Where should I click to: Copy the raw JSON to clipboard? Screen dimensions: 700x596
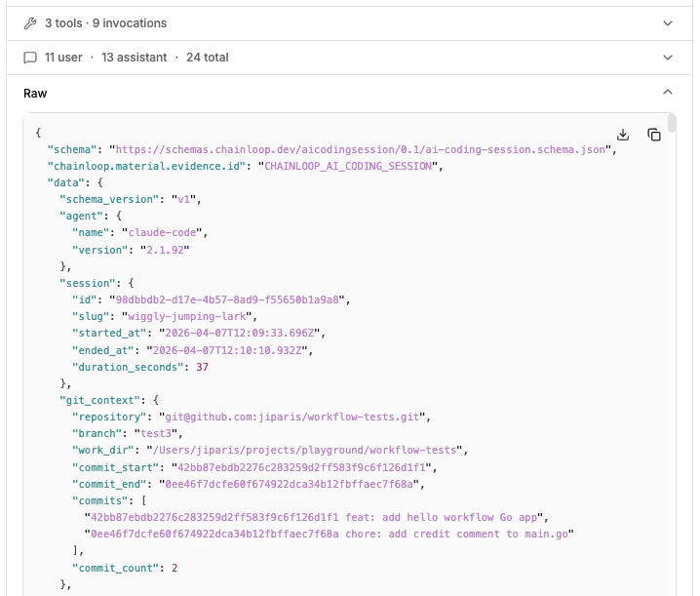click(x=654, y=135)
